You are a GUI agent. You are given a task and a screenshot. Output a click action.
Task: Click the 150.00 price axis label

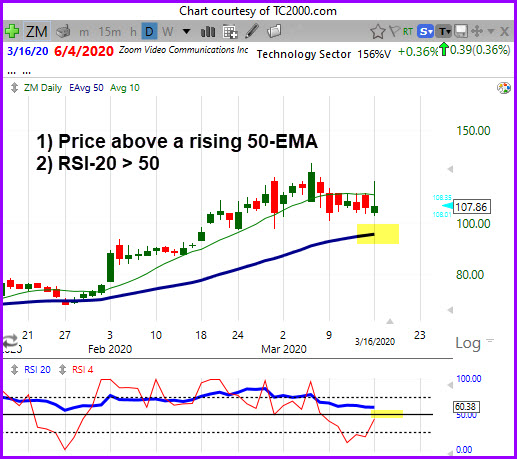point(473,131)
